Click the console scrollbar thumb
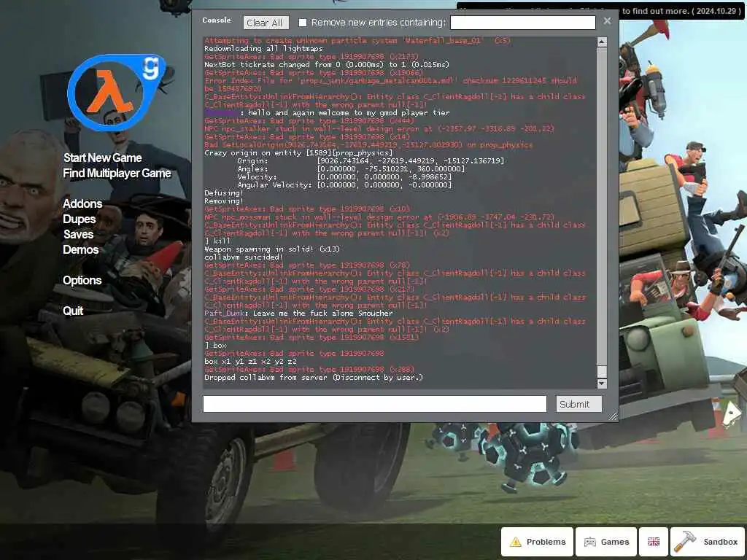 [602, 371]
